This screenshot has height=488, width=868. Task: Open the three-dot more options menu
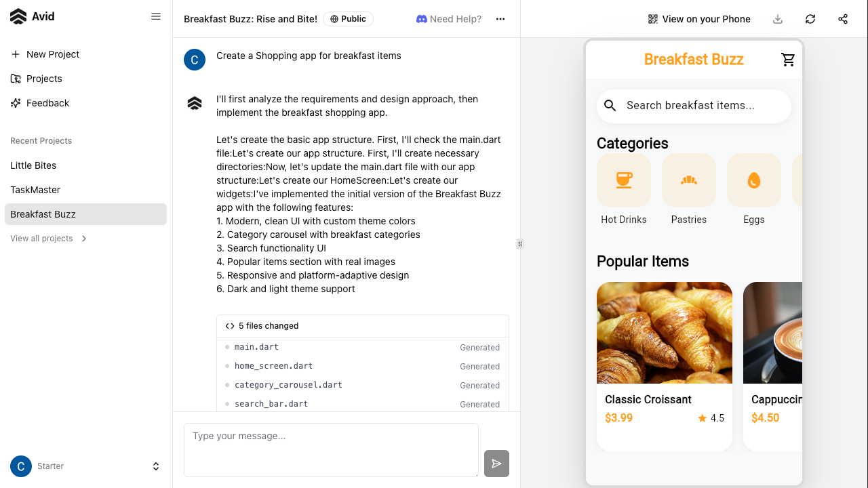click(x=500, y=19)
